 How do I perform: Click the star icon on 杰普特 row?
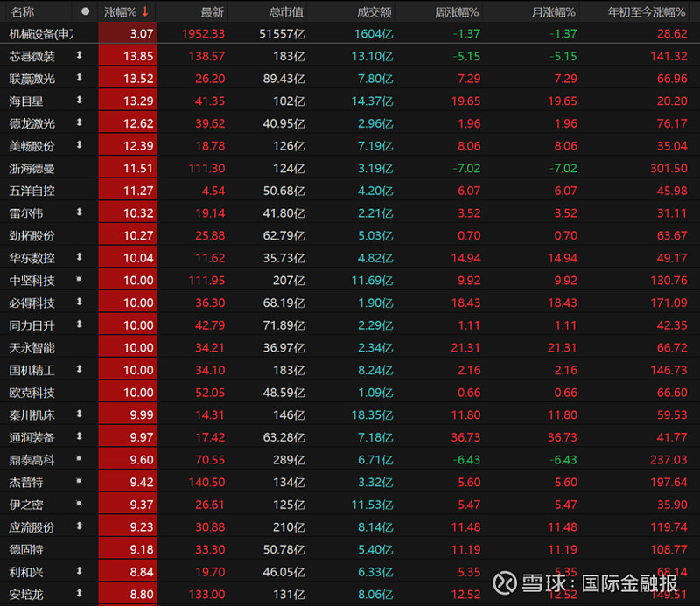79,481
